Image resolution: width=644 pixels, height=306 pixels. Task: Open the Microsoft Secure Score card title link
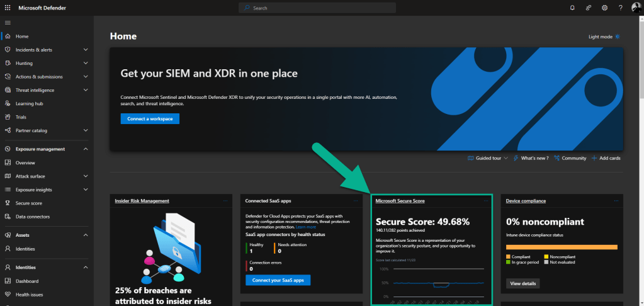click(400, 201)
